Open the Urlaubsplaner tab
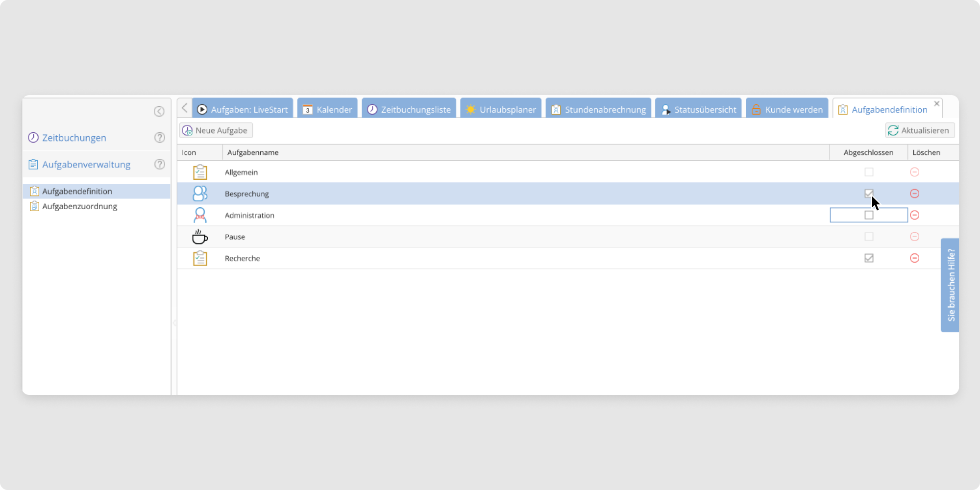The image size is (980, 490). (501, 109)
